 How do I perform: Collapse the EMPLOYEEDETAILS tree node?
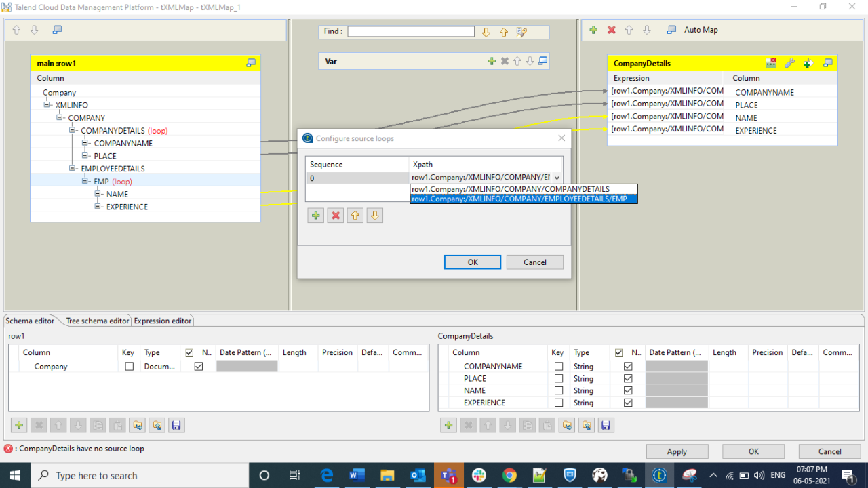point(73,169)
